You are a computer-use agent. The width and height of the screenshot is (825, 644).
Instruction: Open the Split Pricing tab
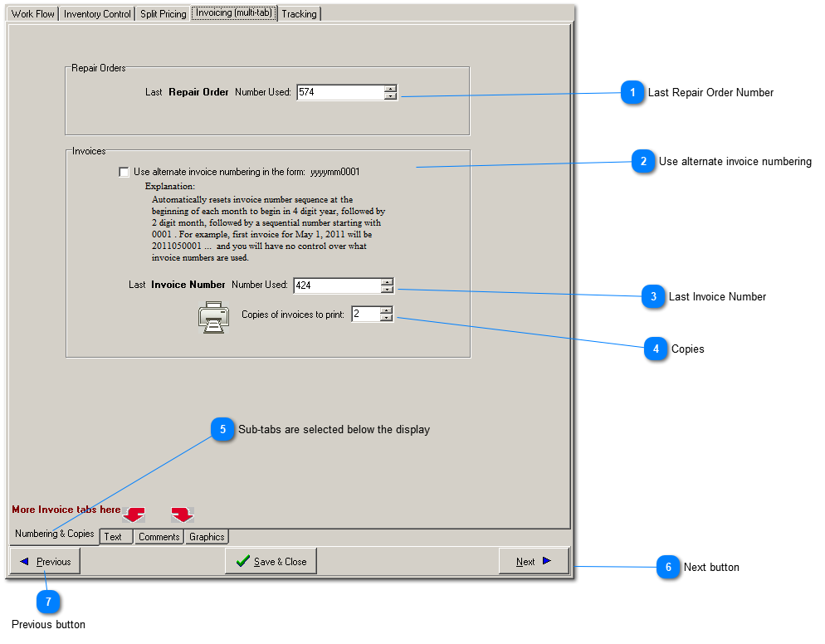[x=163, y=14]
